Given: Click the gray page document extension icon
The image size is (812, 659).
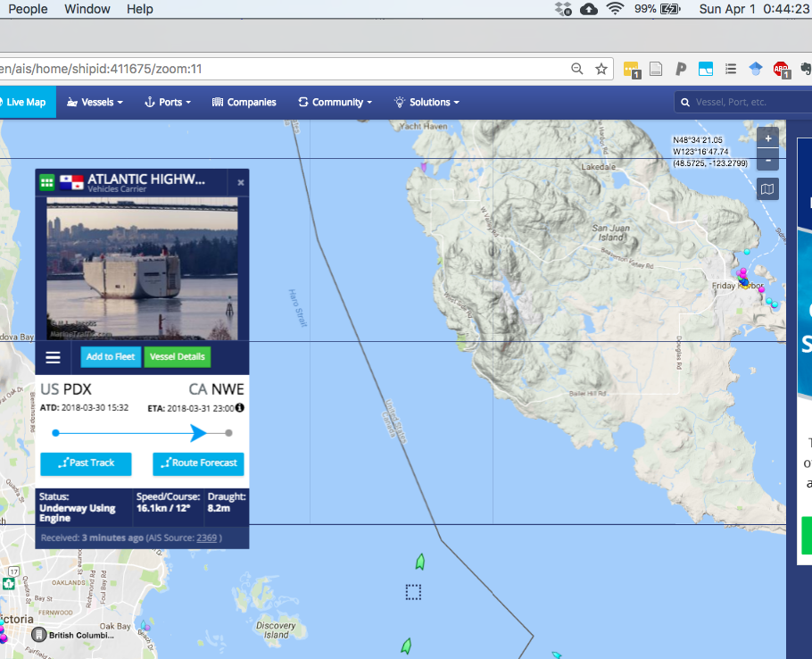Looking at the screenshot, I should click(656, 69).
